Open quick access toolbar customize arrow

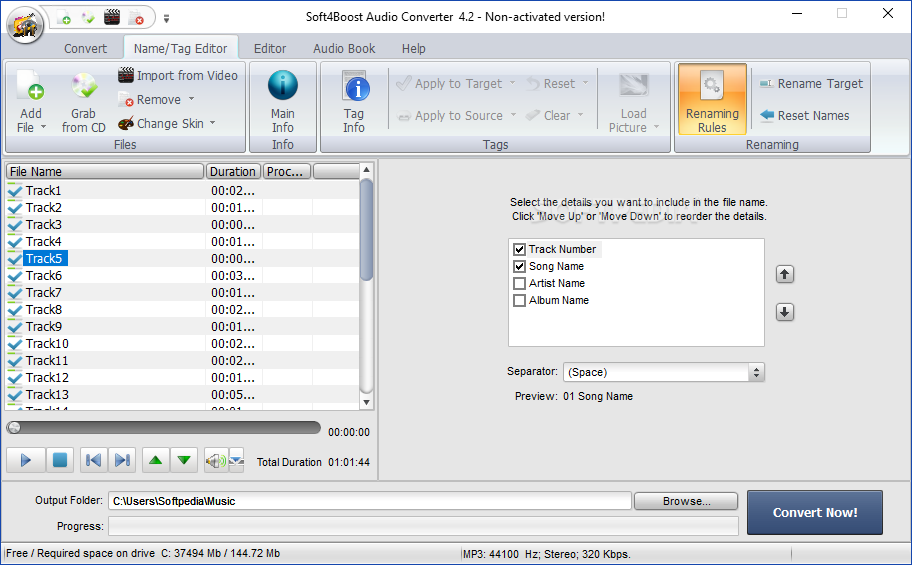pyautogui.click(x=166, y=19)
